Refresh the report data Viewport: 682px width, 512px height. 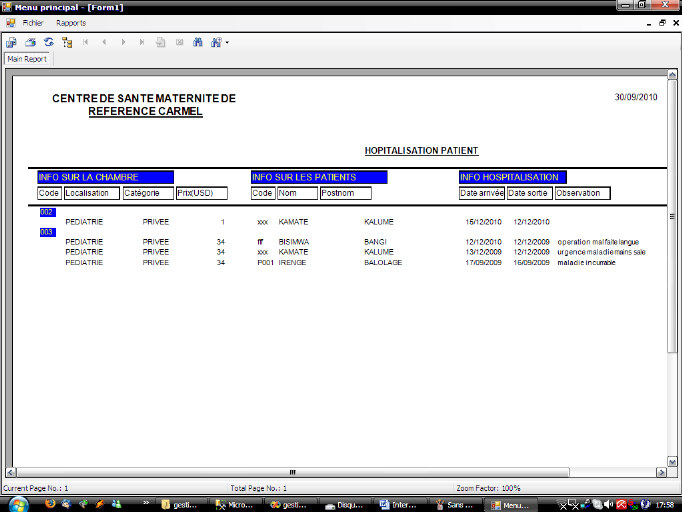pos(48,42)
